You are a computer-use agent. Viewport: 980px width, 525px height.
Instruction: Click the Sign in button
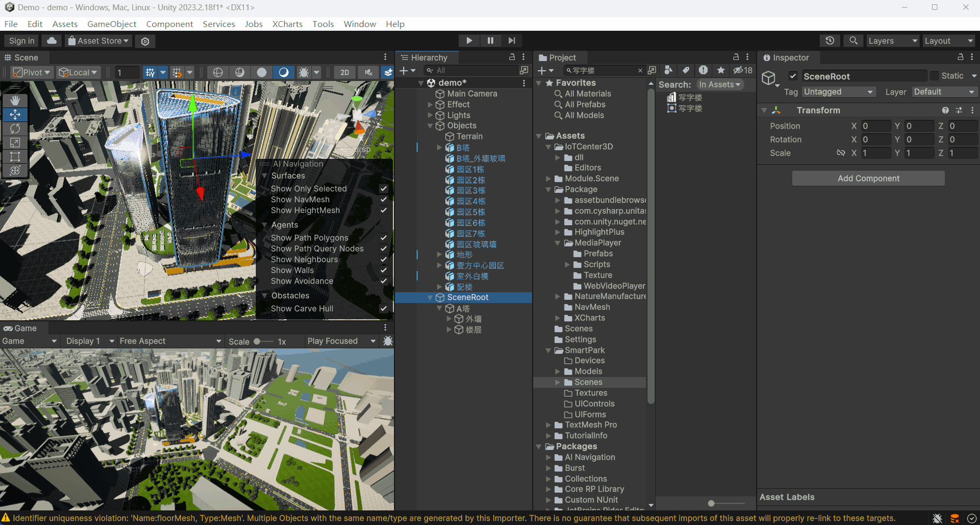(x=22, y=41)
